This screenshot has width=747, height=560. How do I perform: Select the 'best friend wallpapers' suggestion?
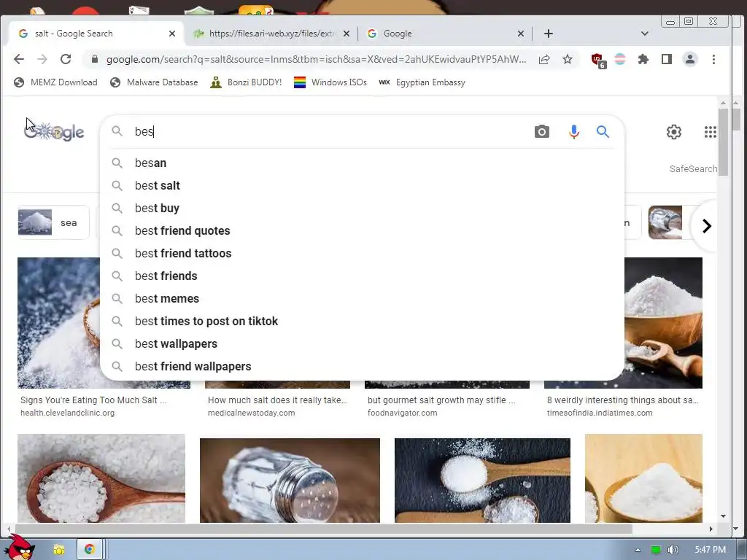coord(362,367)
